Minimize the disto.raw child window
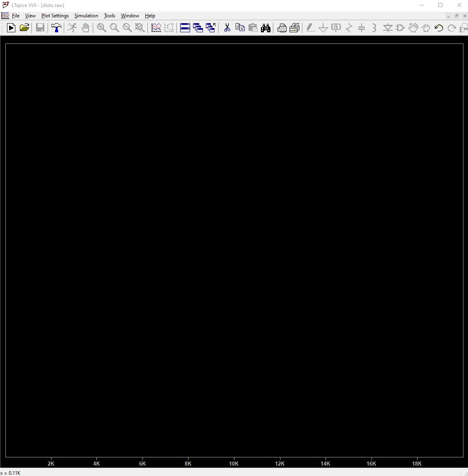This screenshot has width=468, height=476. point(448,16)
